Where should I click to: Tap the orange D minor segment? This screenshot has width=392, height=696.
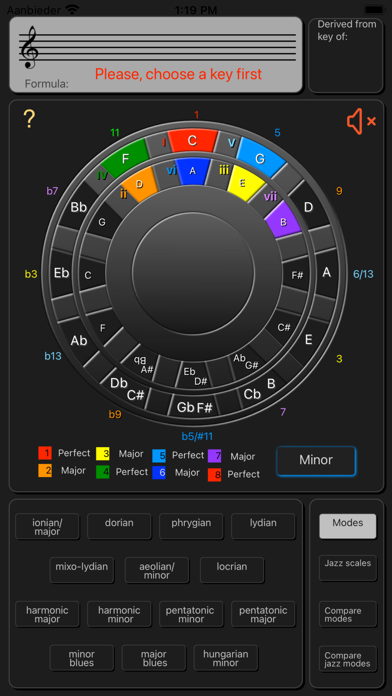(139, 184)
